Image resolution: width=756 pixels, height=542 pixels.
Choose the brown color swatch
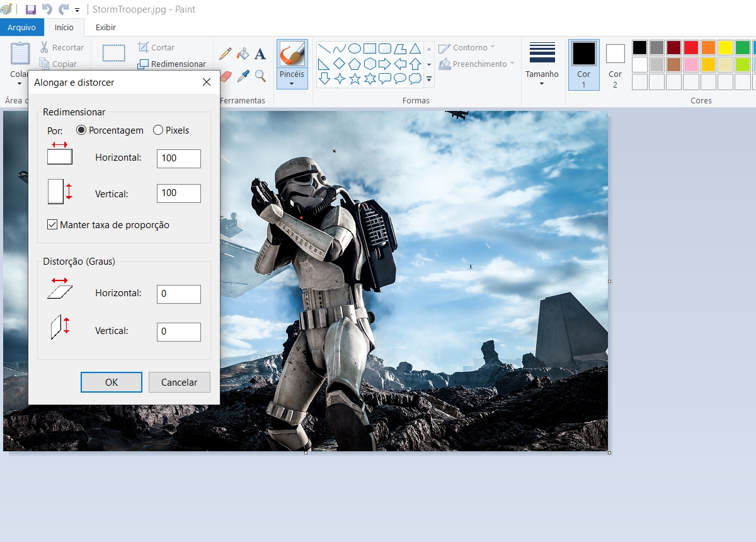pyautogui.click(x=674, y=65)
